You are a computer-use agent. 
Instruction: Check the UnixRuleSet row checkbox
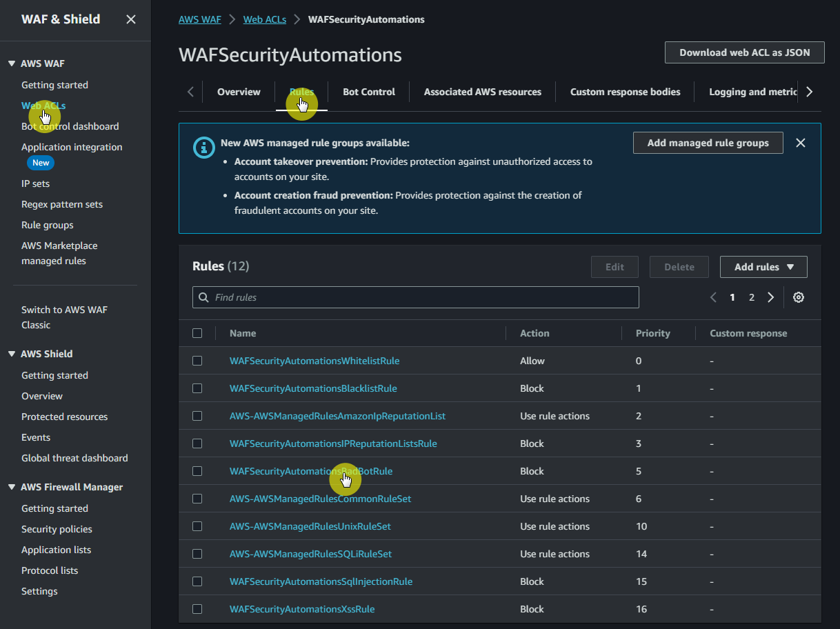point(197,526)
